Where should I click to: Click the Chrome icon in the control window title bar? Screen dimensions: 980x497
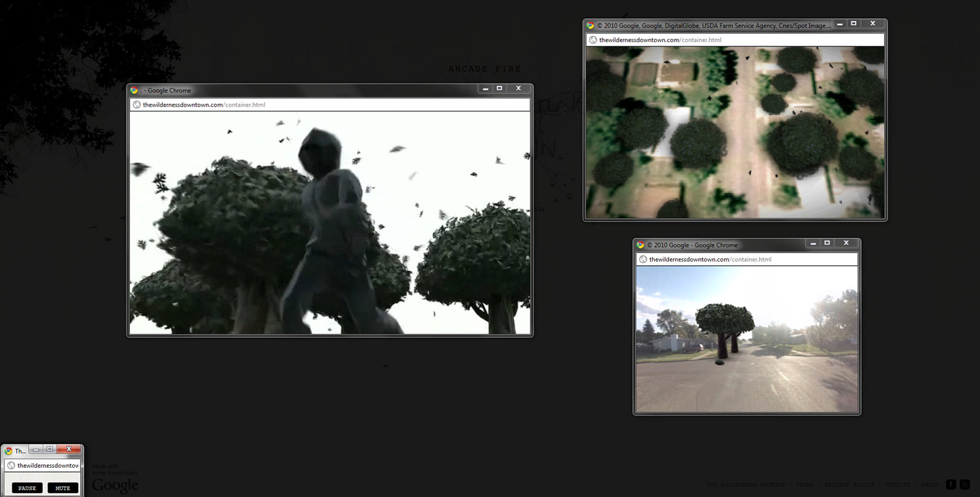(8, 451)
